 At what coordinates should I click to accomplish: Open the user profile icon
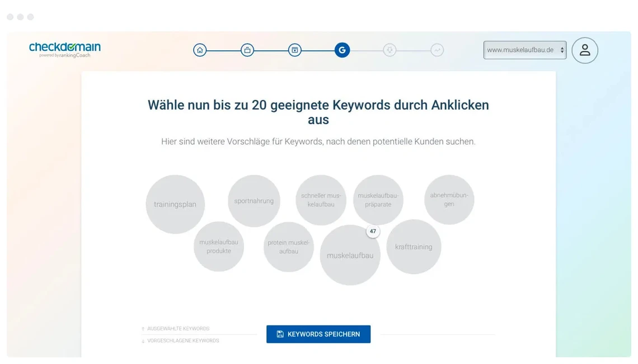tap(585, 50)
